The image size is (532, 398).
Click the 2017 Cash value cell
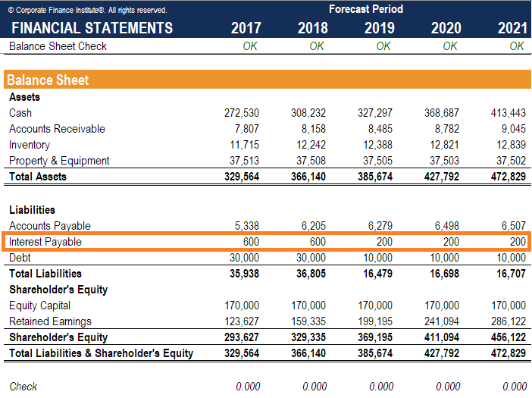(243, 113)
